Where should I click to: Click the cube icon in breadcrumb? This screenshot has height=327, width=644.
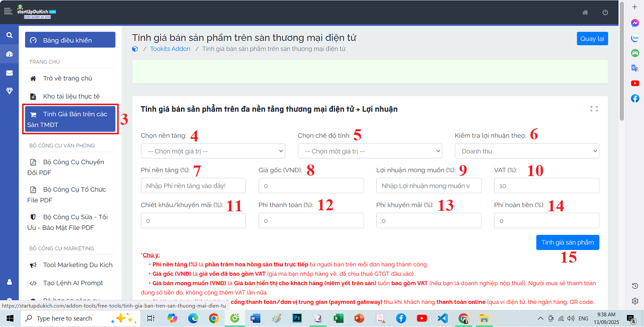[x=135, y=49]
